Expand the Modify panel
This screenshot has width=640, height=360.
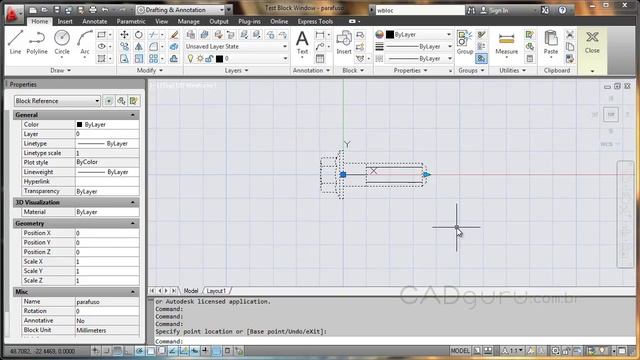[149, 71]
